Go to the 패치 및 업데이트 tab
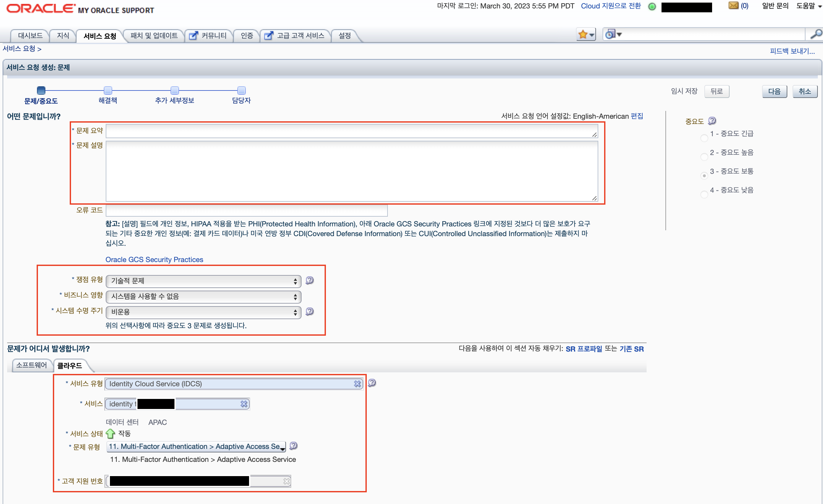 pos(154,35)
